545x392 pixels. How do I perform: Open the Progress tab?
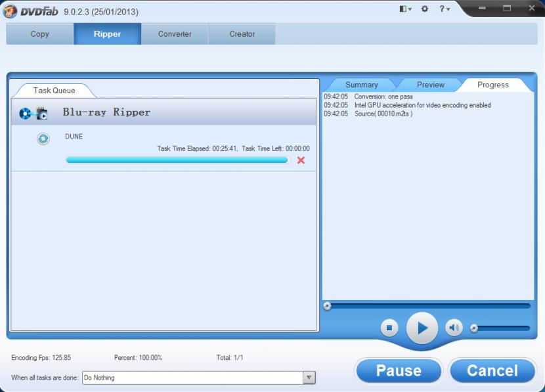click(x=493, y=85)
